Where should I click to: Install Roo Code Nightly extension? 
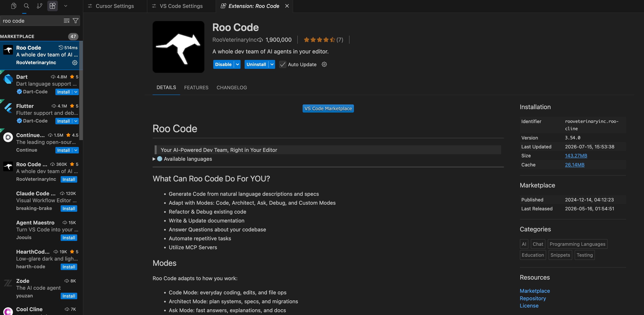[69, 179]
